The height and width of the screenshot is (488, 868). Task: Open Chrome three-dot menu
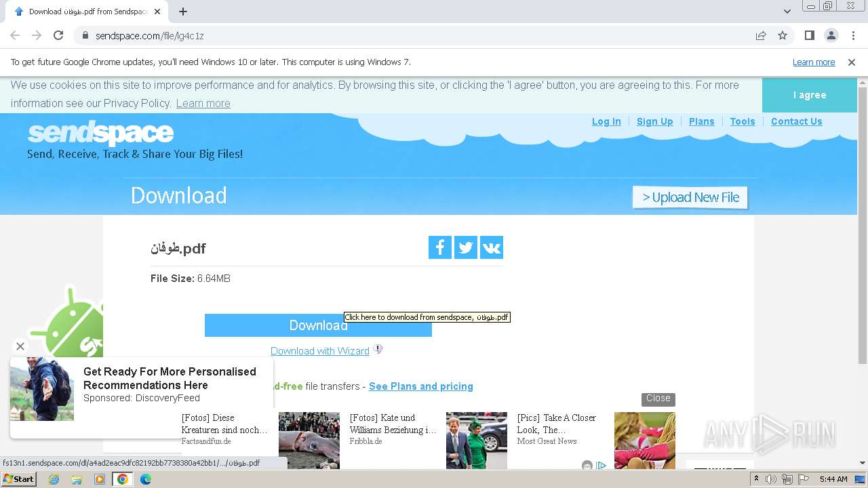click(x=853, y=35)
